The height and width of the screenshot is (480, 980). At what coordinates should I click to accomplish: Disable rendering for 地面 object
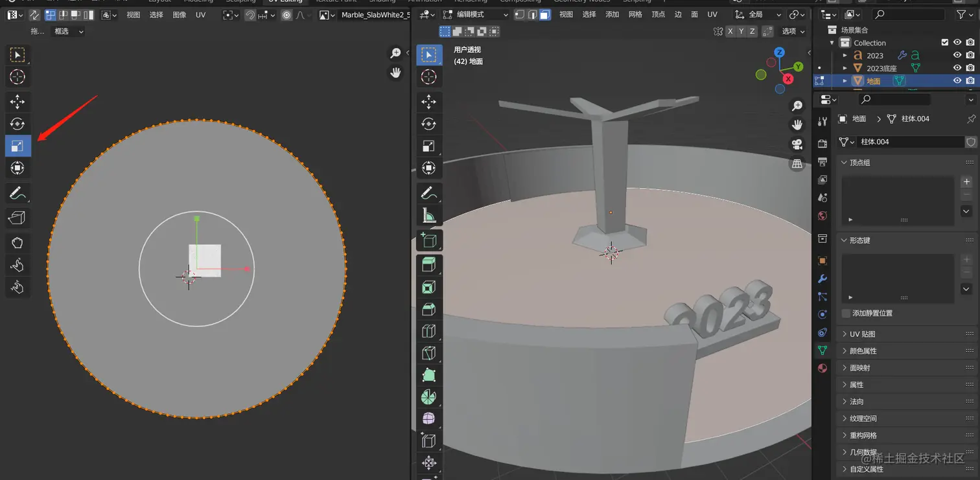970,81
